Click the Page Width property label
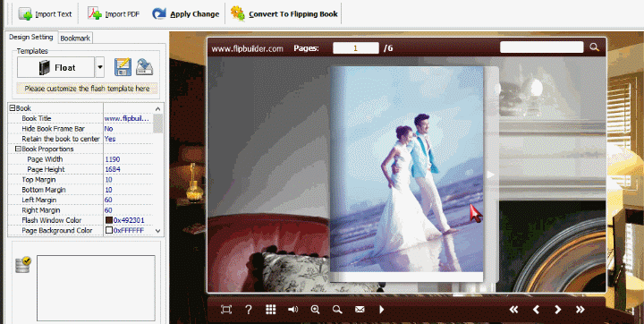This screenshot has height=324, width=644. click(x=46, y=159)
